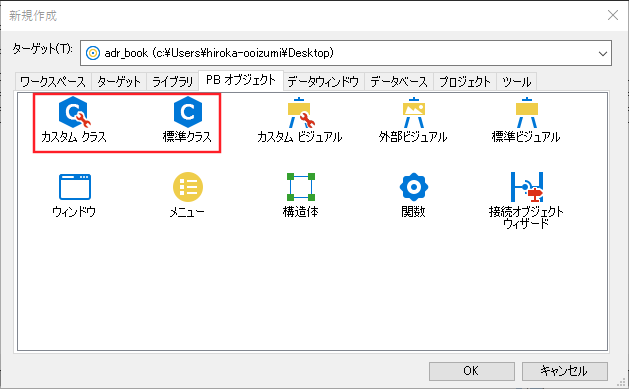This screenshot has width=629, height=389.
Task: Switch to the データベース tab
Action: (x=399, y=82)
